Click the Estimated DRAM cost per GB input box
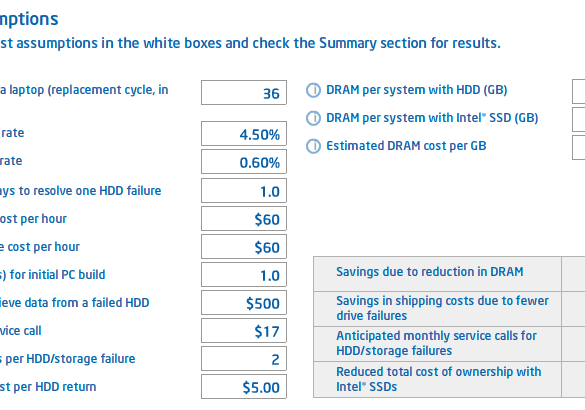585x410 pixels. coord(579,147)
